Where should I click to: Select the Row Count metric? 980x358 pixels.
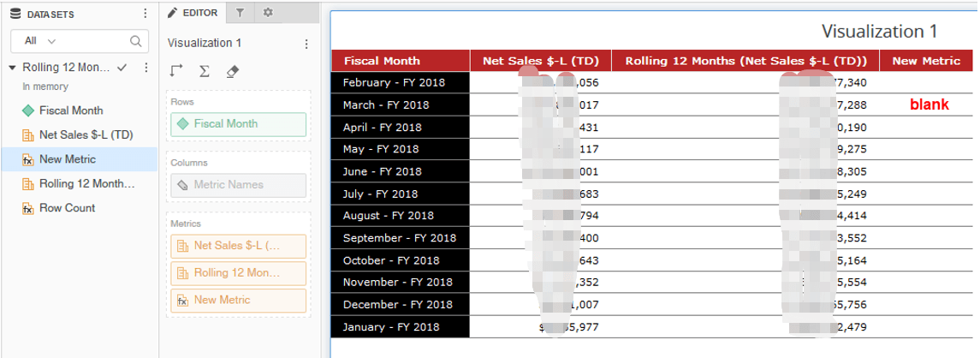pyautogui.click(x=67, y=208)
